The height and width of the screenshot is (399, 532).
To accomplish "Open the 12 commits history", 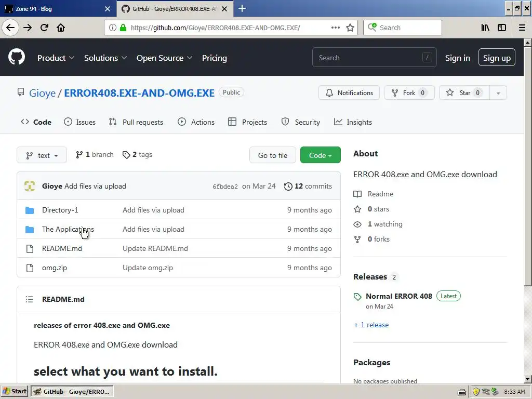I will tap(308, 187).
